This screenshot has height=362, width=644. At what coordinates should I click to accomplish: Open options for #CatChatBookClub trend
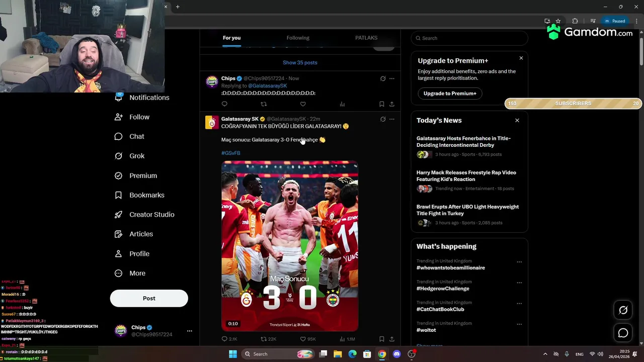click(x=519, y=303)
